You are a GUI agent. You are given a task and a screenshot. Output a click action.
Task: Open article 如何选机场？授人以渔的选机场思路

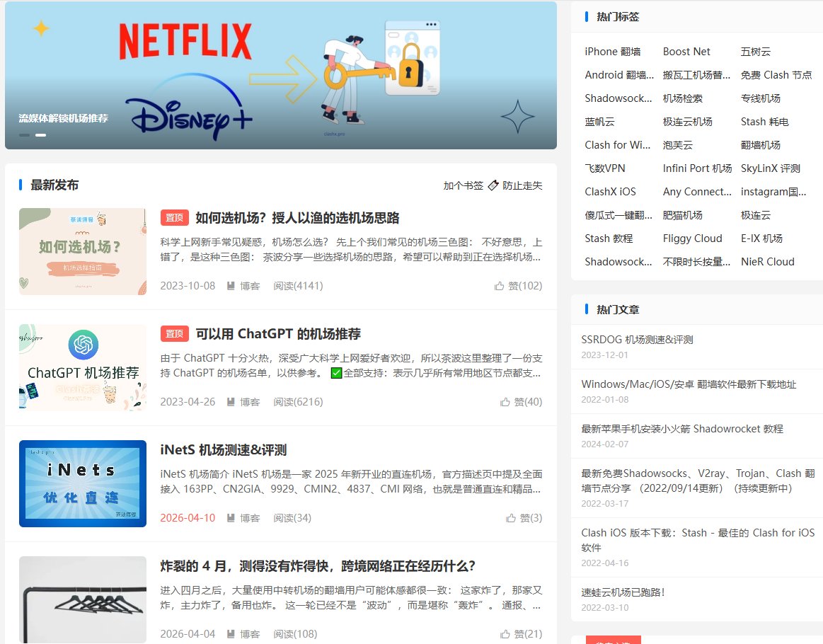pos(297,218)
